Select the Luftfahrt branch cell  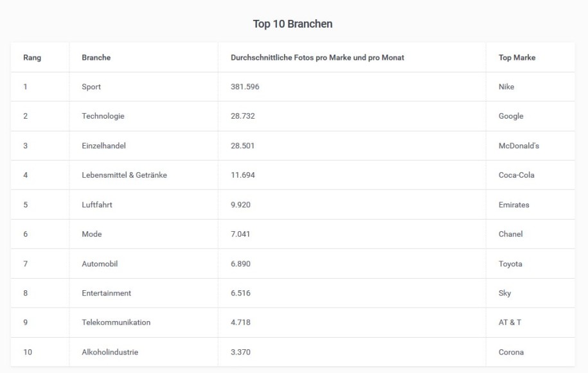point(97,204)
